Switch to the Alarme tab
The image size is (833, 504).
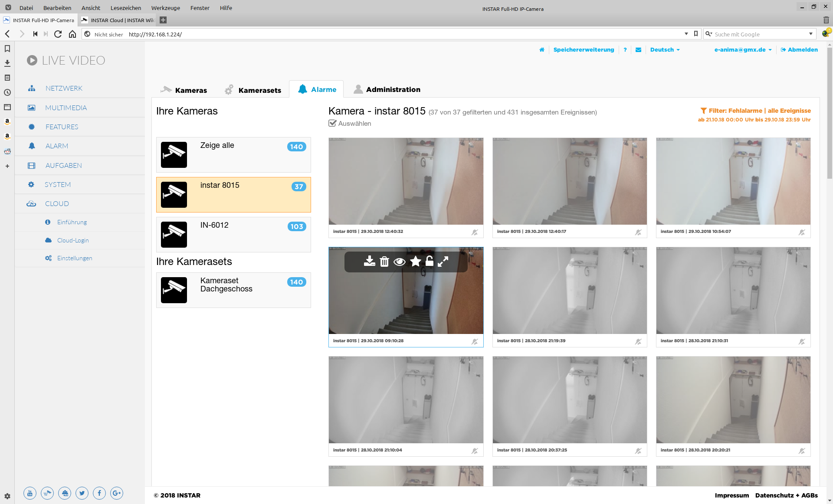[317, 89]
